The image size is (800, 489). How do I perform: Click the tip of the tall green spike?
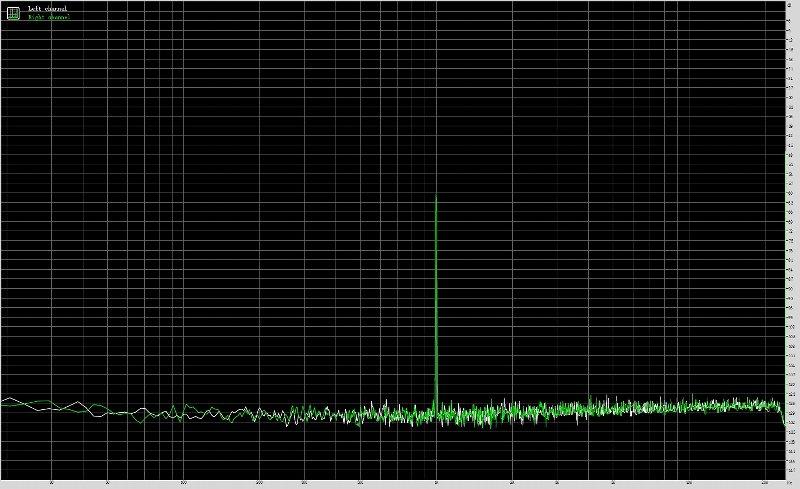coord(436,198)
